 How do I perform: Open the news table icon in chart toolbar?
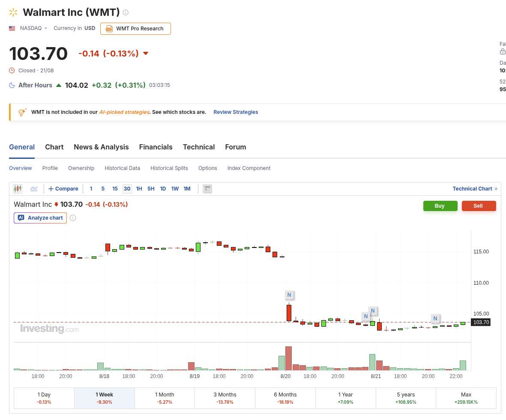[x=207, y=189]
